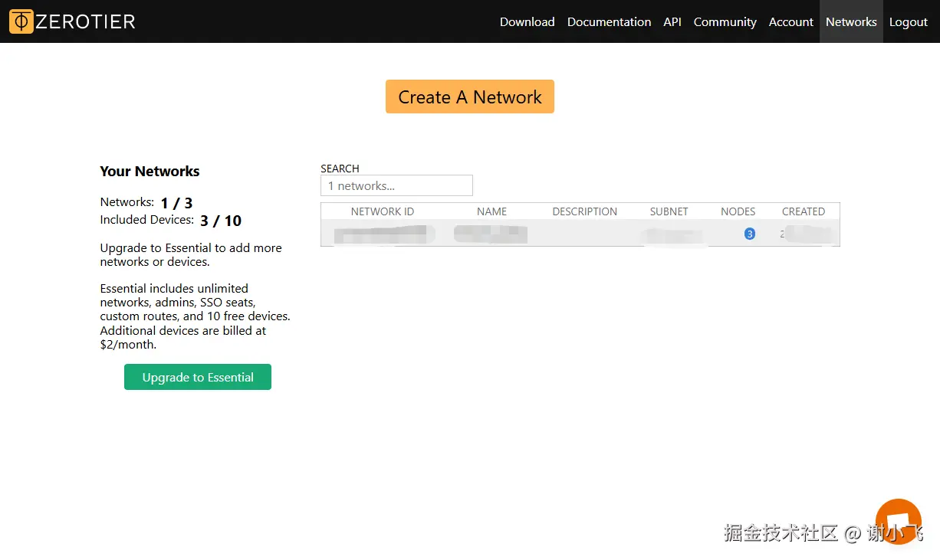Sort by NODES column header
940x560 pixels.
pos(738,211)
